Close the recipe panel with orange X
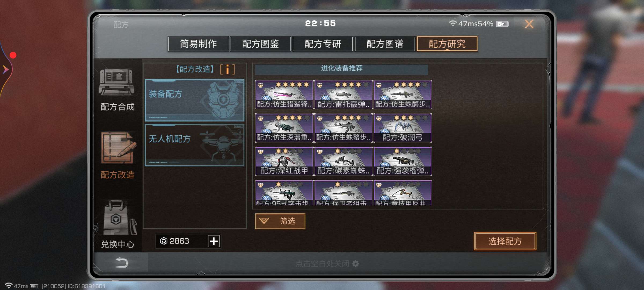 click(529, 24)
